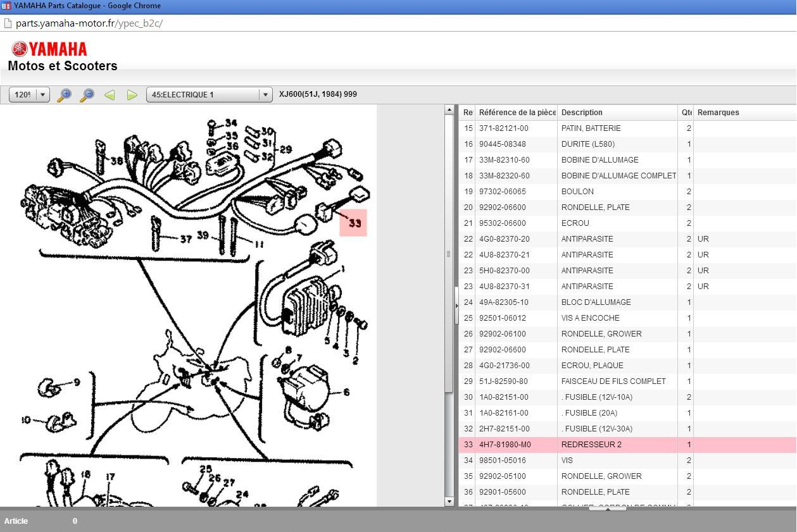Click the diagram scrollbar down arrow

click(449, 502)
